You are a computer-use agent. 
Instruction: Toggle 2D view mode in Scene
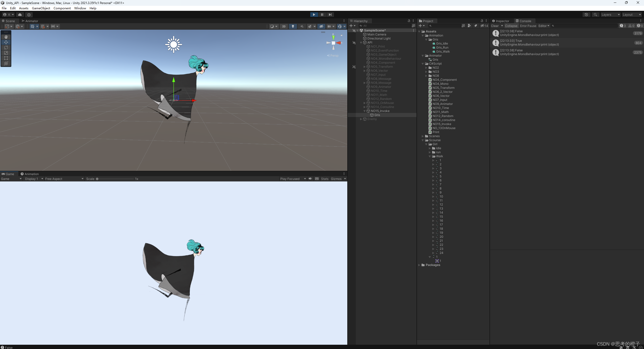pos(284,26)
